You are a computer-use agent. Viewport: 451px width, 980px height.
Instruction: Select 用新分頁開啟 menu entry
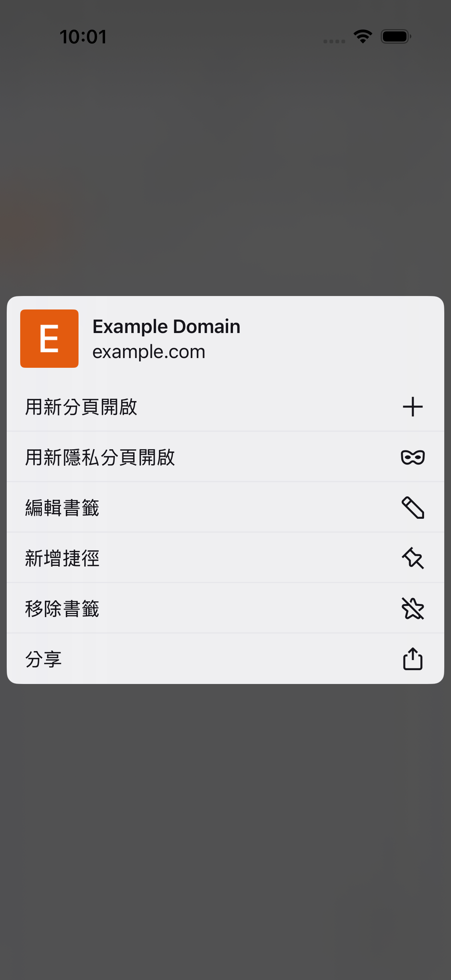(225, 407)
